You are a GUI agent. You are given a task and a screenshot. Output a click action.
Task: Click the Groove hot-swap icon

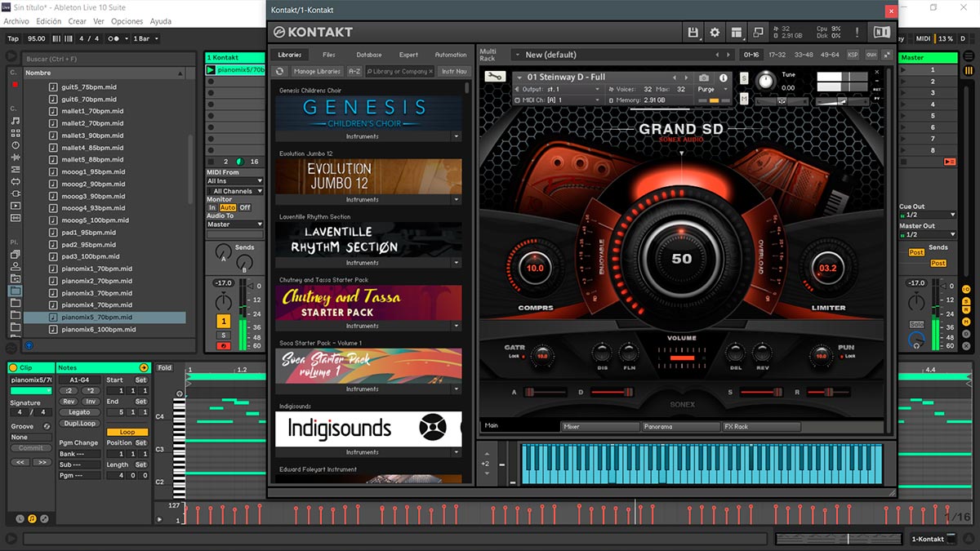(47, 426)
